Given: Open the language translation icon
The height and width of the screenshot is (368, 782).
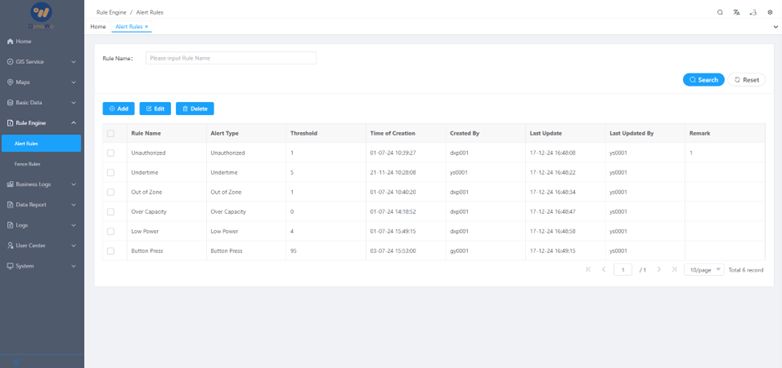Looking at the screenshot, I should [736, 12].
